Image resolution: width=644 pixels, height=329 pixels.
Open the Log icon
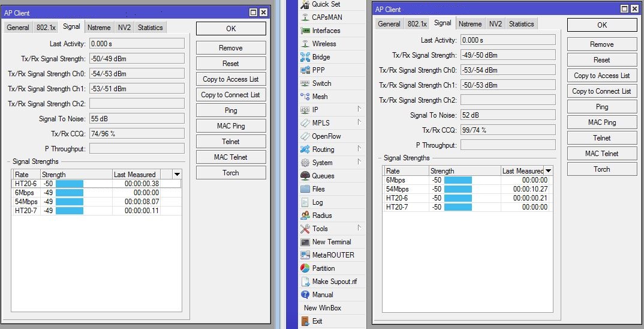305,202
